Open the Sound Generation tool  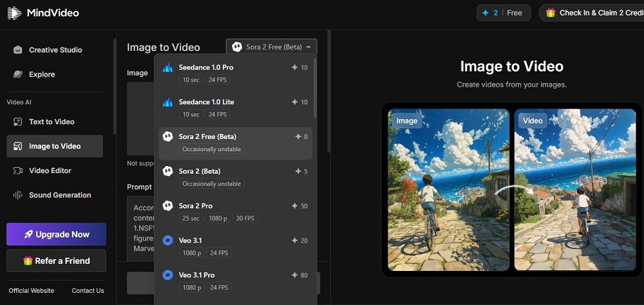point(60,195)
